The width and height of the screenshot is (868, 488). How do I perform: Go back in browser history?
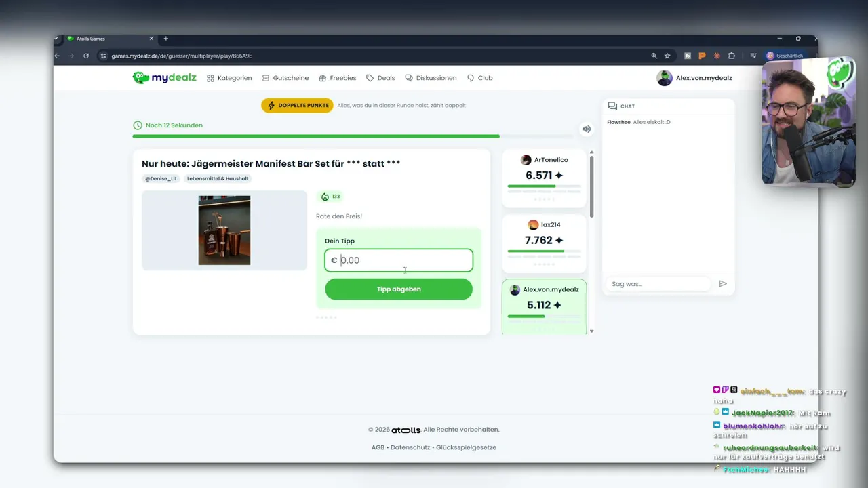(x=58, y=56)
